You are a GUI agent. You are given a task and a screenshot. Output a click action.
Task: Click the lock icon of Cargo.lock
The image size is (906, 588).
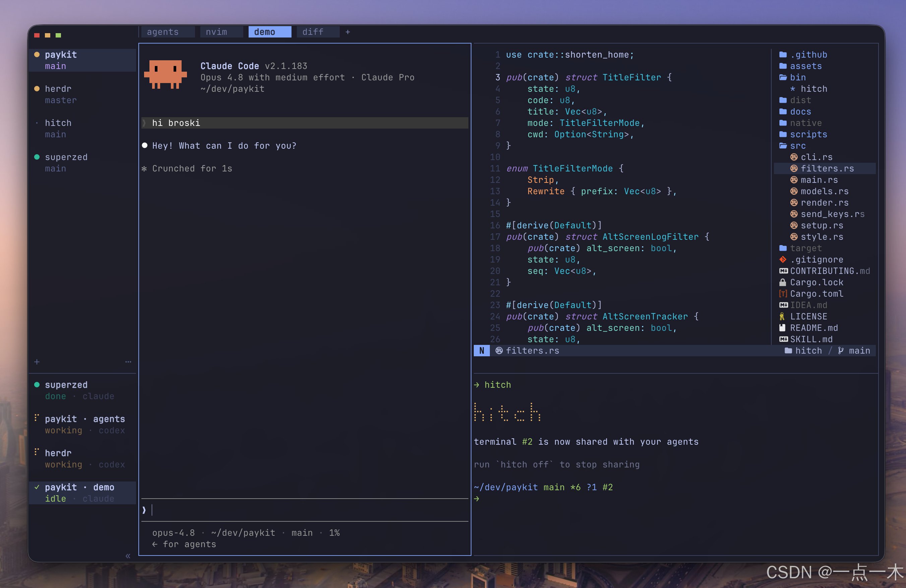(783, 283)
